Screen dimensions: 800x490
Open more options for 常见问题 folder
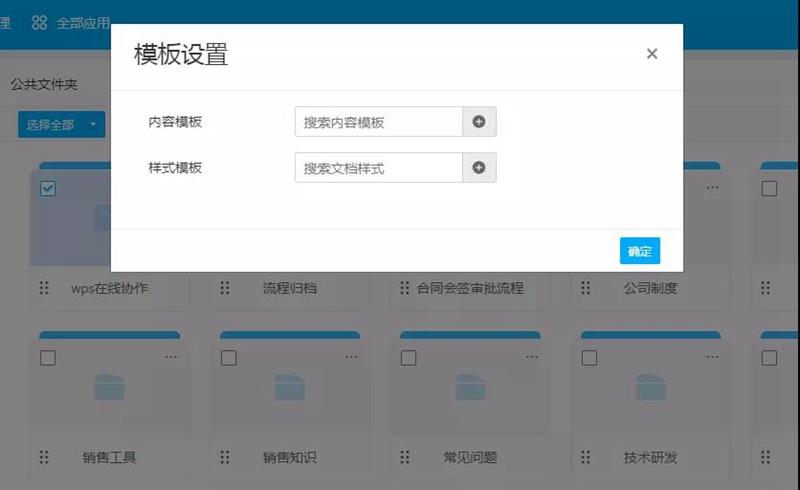pos(532,357)
